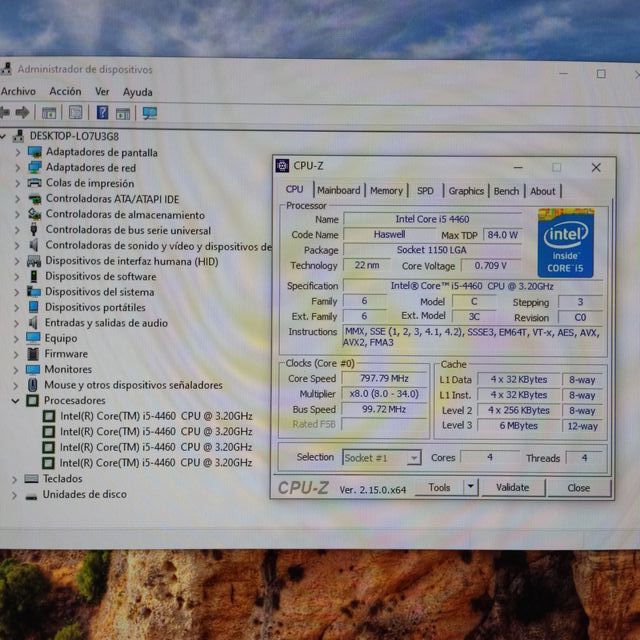Viewport: 640px width, 640px height.
Task: Select the Dispositivos de interfaz humana icon
Action: point(34,261)
